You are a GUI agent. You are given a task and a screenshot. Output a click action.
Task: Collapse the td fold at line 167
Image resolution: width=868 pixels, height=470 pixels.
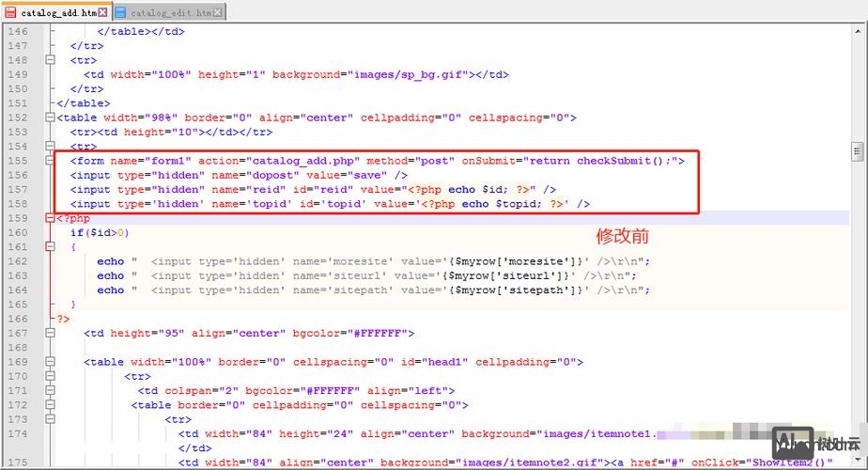[51, 333]
